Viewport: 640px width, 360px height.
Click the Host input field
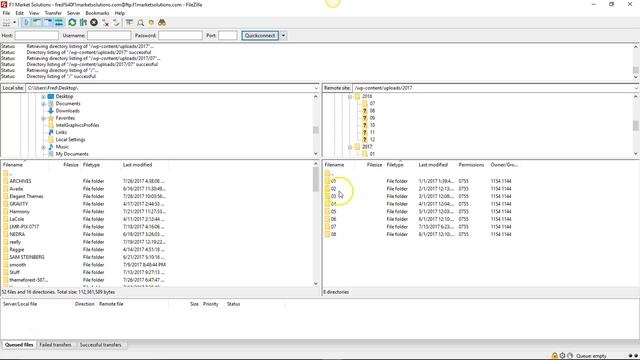click(x=36, y=36)
